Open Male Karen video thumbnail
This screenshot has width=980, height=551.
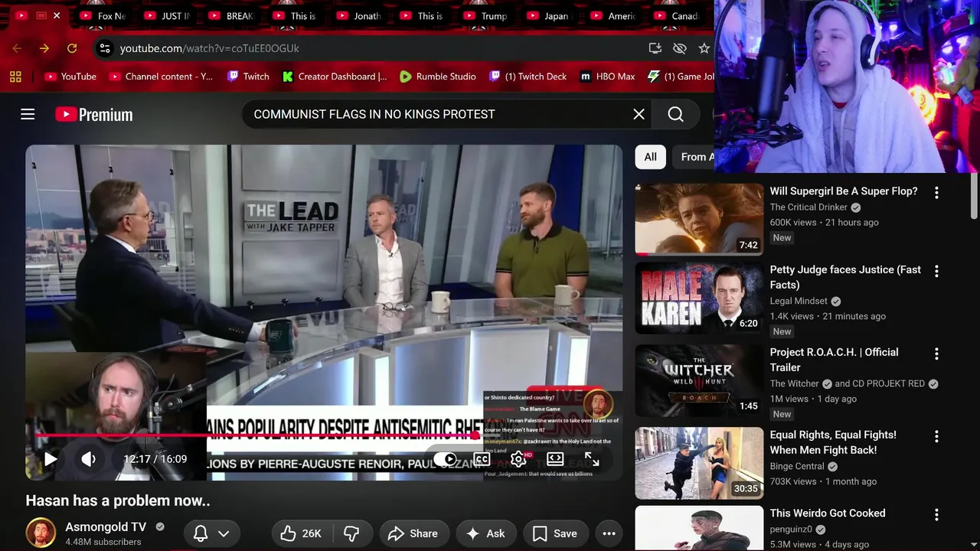(x=699, y=298)
